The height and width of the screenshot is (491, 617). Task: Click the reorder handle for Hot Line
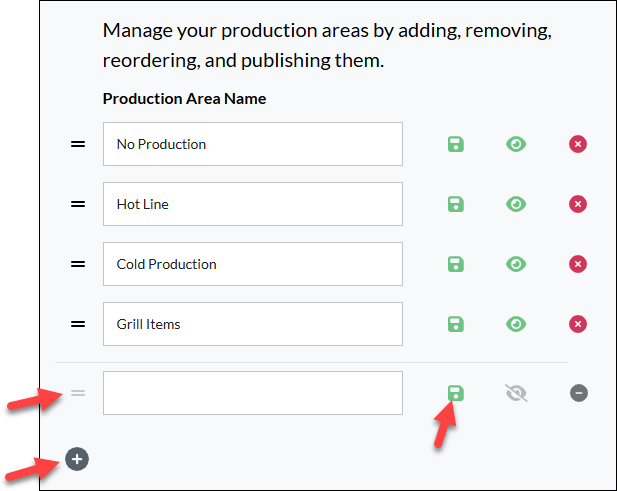(x=78, y=204)
